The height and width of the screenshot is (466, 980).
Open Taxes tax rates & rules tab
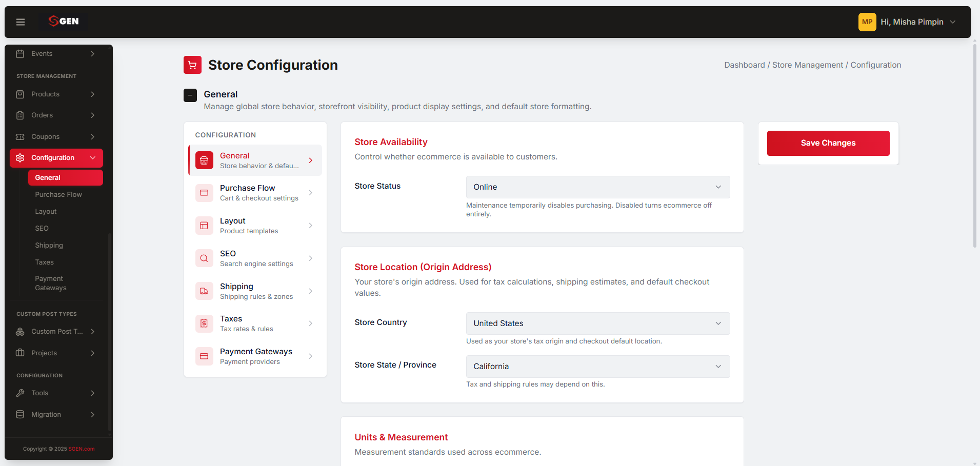pos(255,323)
